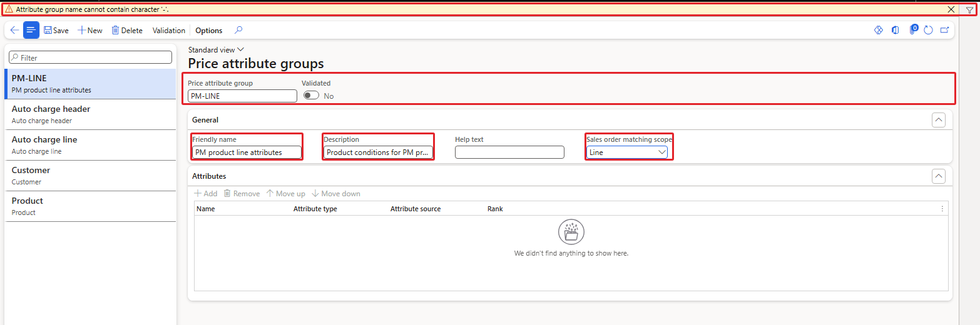Open the attachments paperclip icon
Screen dimensions: 980x325
coord(913,29)
